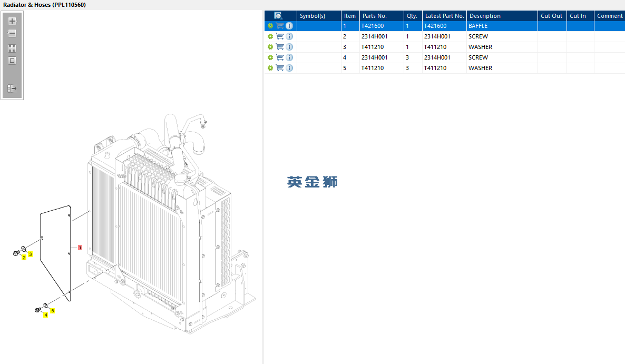
Task: Zoom in on the diagram
Action: tap(12, 21)
